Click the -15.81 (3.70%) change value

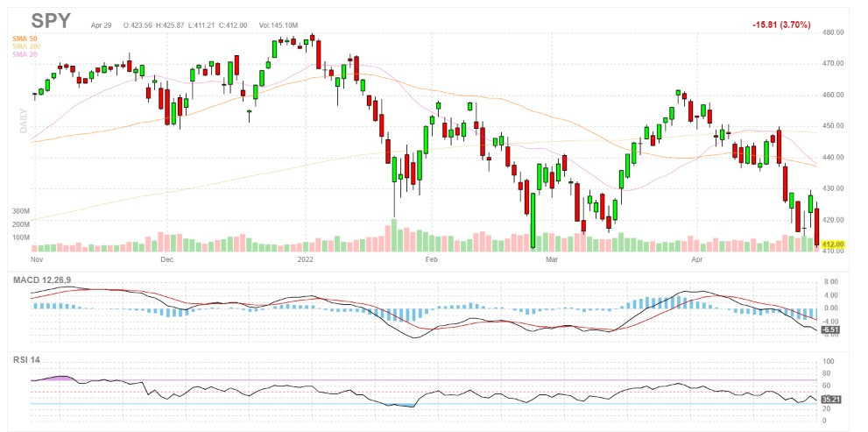click(781, 25)
